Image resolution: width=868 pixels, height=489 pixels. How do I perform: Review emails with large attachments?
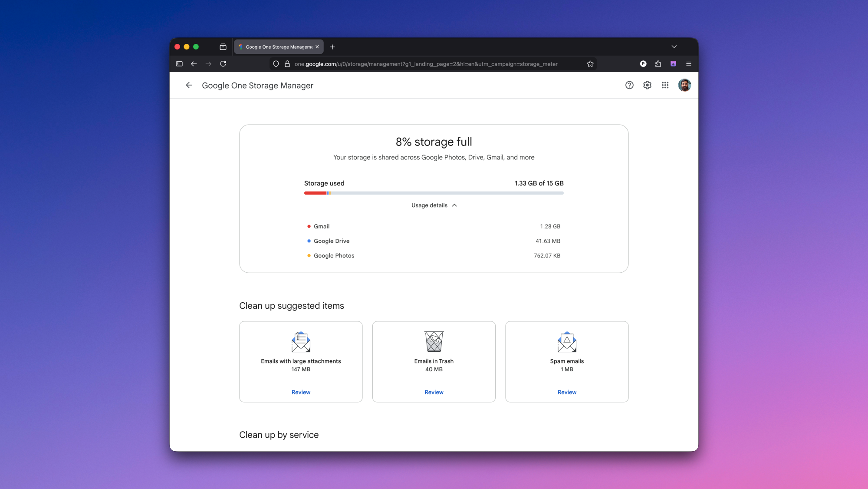[x=301, y=392]
